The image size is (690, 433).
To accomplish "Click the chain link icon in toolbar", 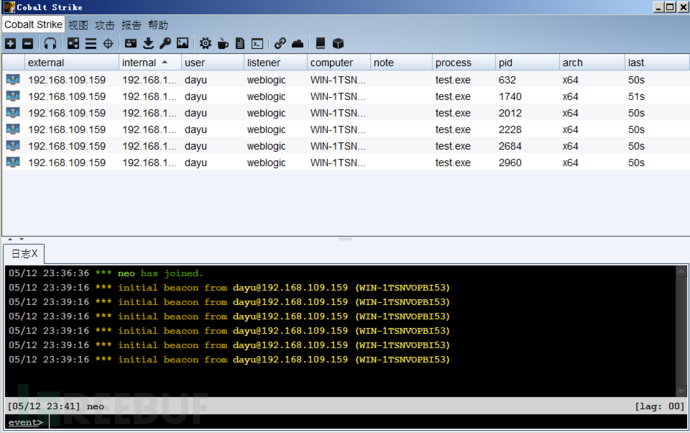I will point(280,44).
